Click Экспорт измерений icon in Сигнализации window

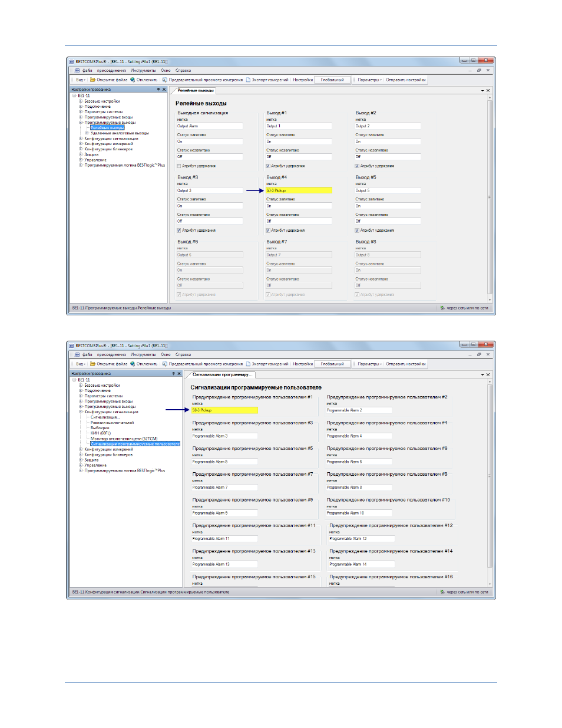tap(249, 364)
